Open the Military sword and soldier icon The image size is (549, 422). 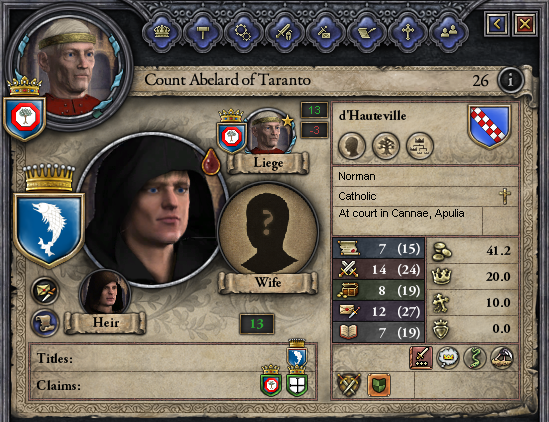tap(285, 32)
